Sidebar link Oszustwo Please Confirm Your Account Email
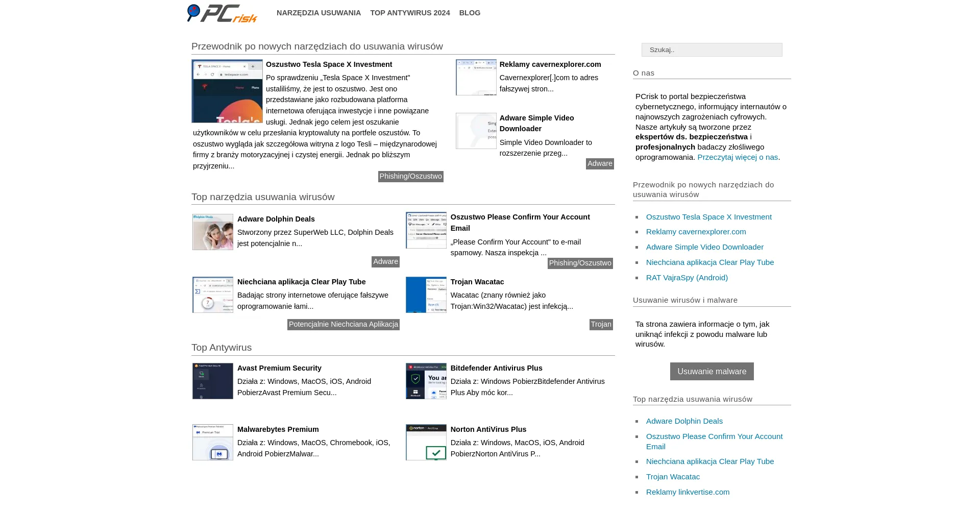The image size is (980, 512). coord(714,442)
